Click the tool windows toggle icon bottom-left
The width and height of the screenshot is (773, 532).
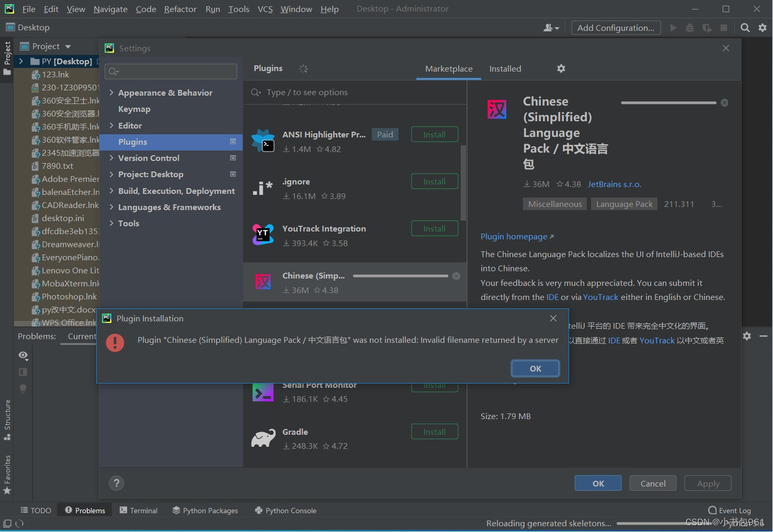click(7, 523)
